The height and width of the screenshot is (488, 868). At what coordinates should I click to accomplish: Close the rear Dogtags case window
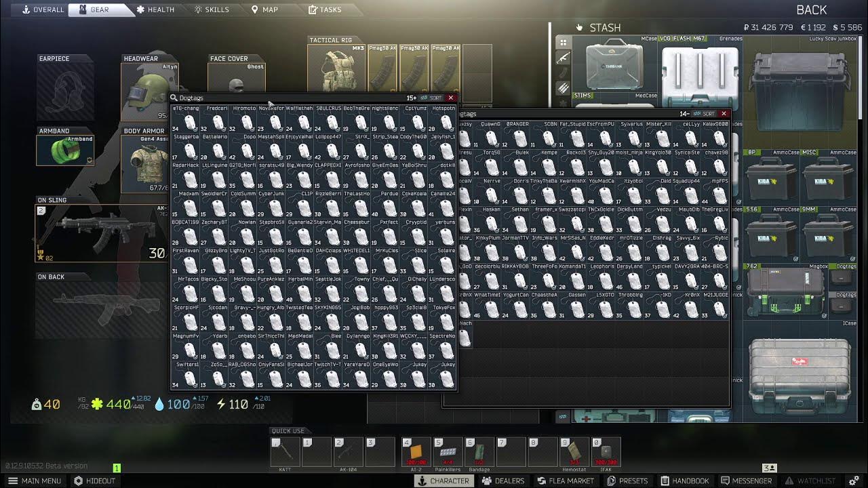(x=724, y=114)
